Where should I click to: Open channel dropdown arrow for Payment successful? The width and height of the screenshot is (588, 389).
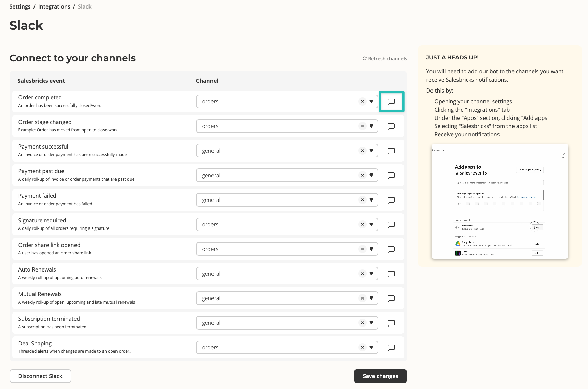click(x=371, y=151)
